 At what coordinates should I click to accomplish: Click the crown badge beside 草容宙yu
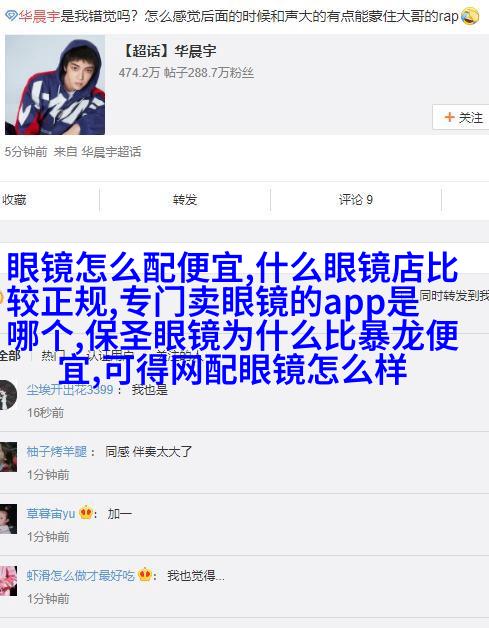coord(86,512)
